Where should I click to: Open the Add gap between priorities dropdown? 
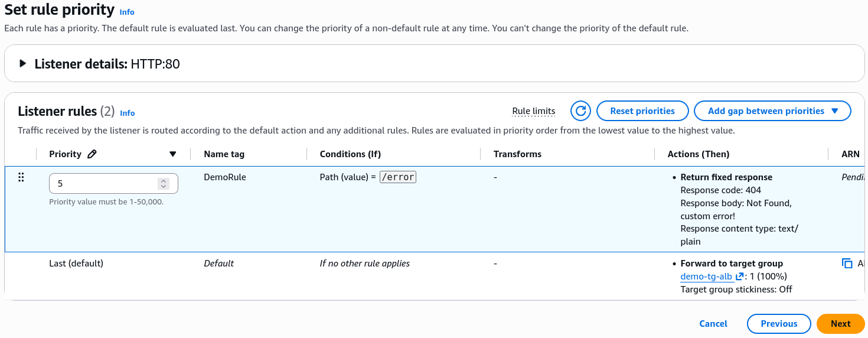772,111
